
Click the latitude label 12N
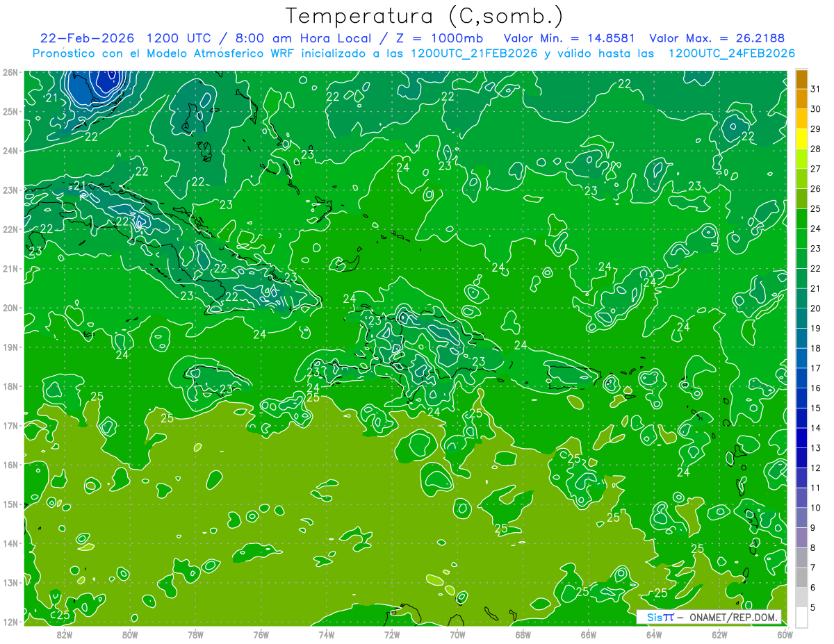pyautogui.click(x=10, y=622)
